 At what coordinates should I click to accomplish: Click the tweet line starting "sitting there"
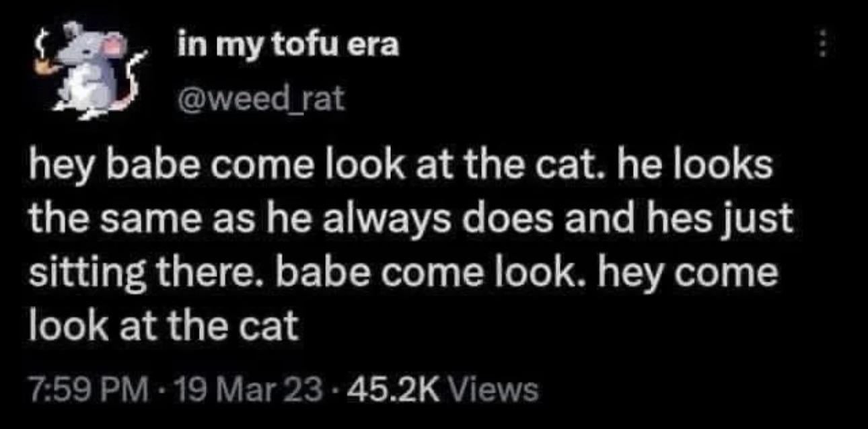[402, 274]
